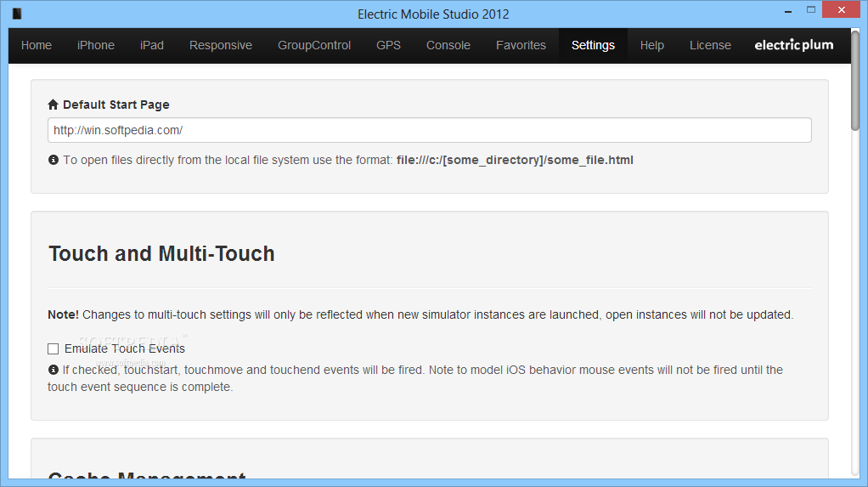Viewport: 868px width, 487px height.
Task: Enable the Emulate Touch Events checkbox
Action: 54,348
